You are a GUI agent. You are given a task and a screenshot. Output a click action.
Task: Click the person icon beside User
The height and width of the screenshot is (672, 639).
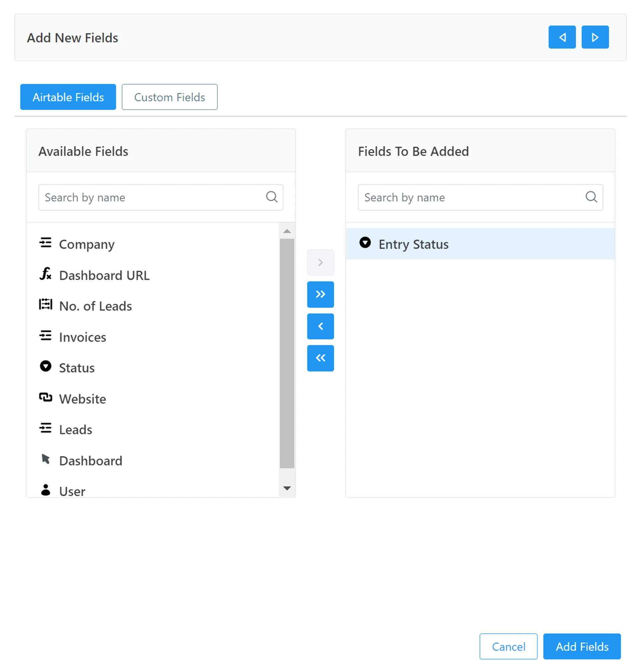pos(45,490)
